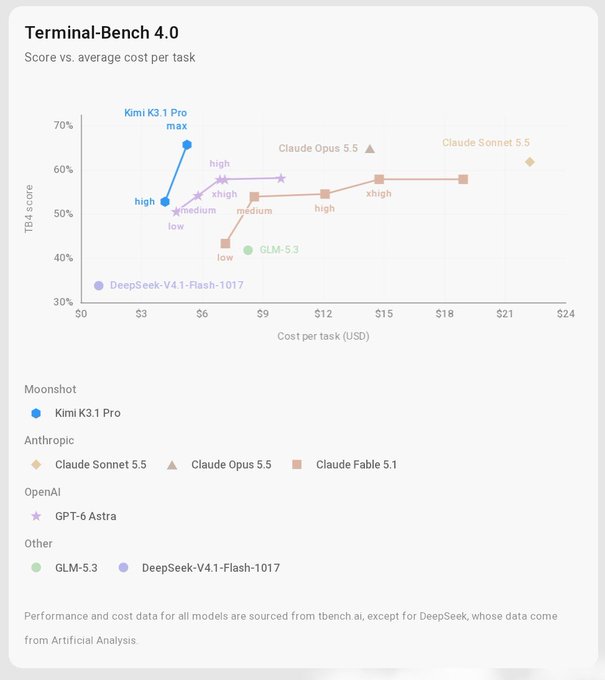605x680 pixels.
Task: Click the rightmost Claude Fable 5.1 square marker
Action: (x=463, y=180)
